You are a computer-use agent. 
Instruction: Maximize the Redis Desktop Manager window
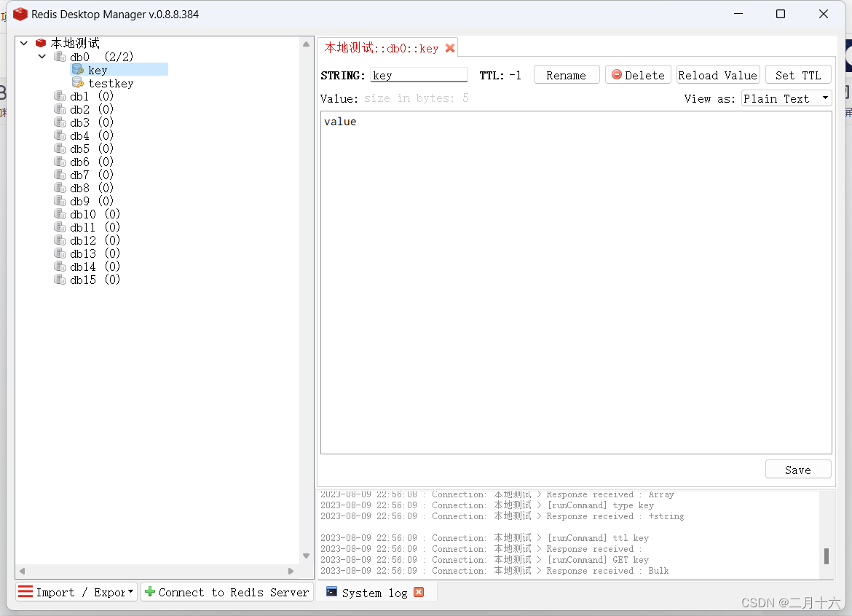click(x=781, y=14)
